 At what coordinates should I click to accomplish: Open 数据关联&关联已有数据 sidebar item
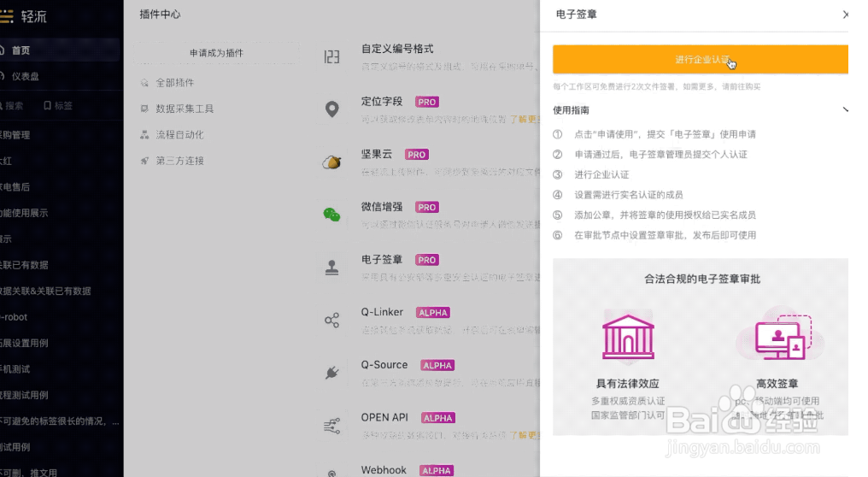45,291
